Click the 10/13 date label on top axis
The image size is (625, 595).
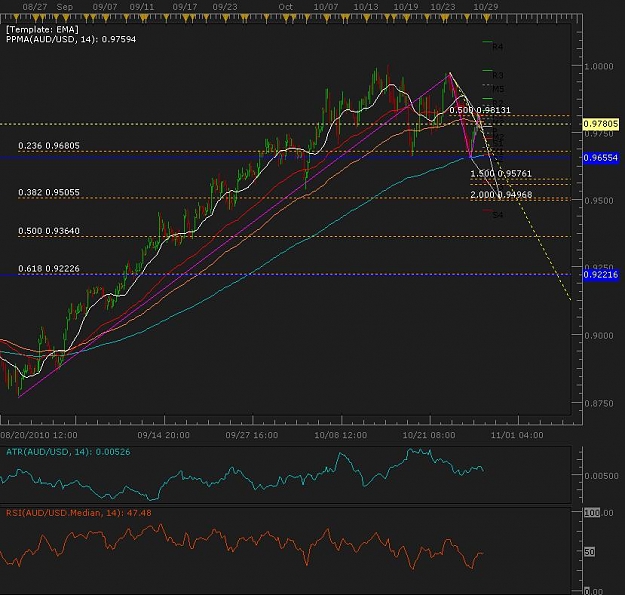point(366,7)
